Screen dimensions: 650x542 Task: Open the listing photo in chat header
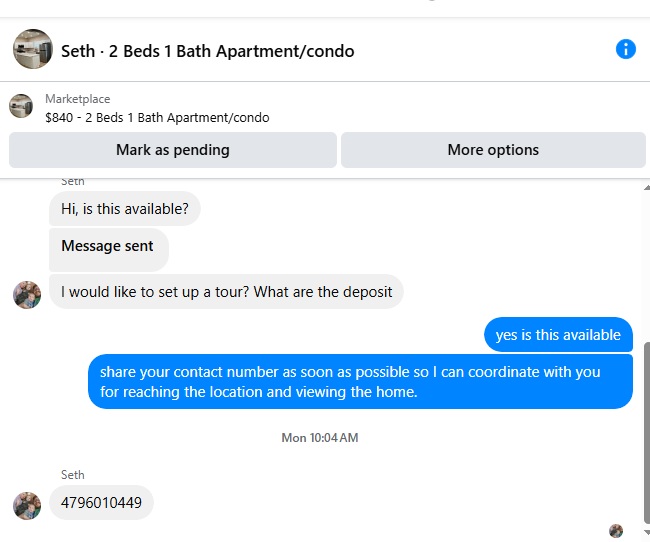(33, 49)
